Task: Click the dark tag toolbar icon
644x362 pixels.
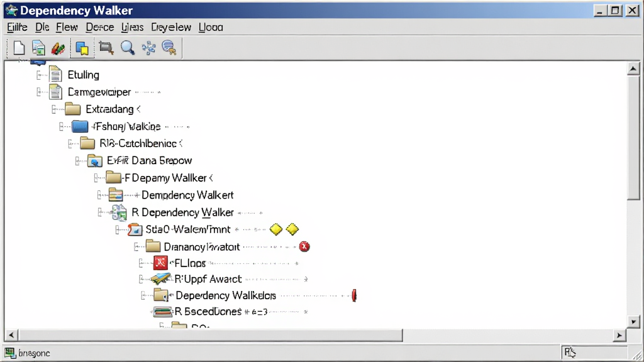Action: (106, 48)
